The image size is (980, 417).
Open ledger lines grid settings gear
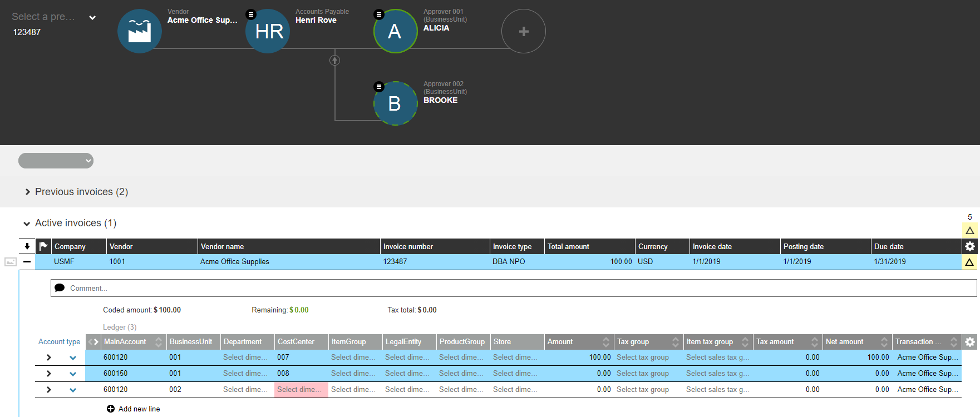point(970,342)
